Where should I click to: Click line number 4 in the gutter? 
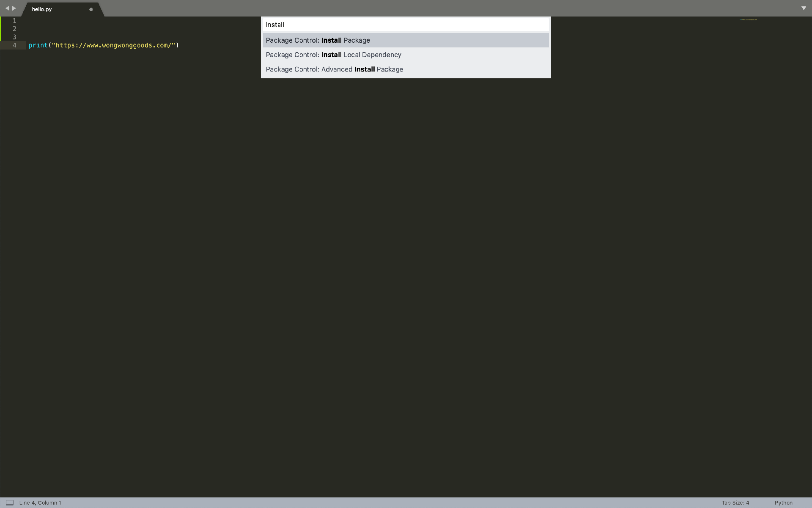click(14, 45)
